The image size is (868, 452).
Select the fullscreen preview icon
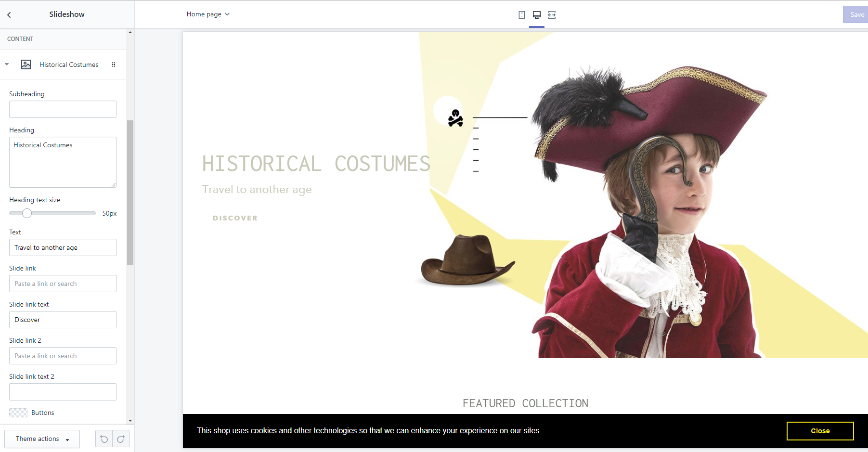pyautogui.click(x=552, y=15)
